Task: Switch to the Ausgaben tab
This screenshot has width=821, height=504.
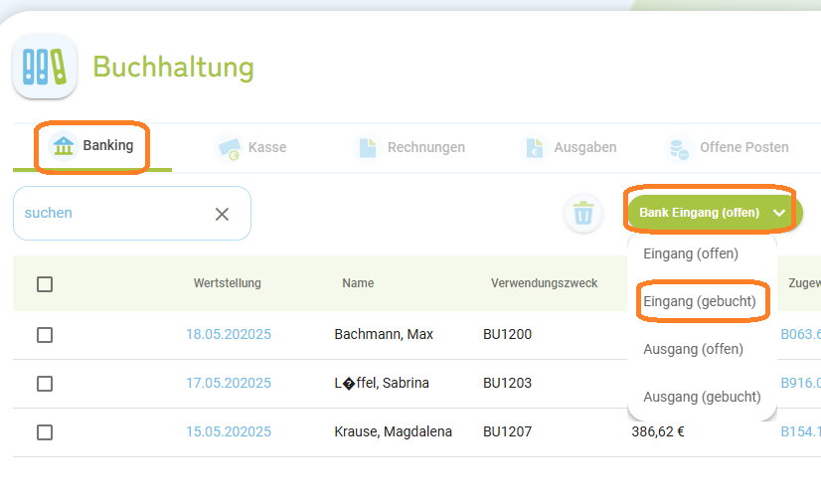Action: pyautogui.click(x=569, y=148)
